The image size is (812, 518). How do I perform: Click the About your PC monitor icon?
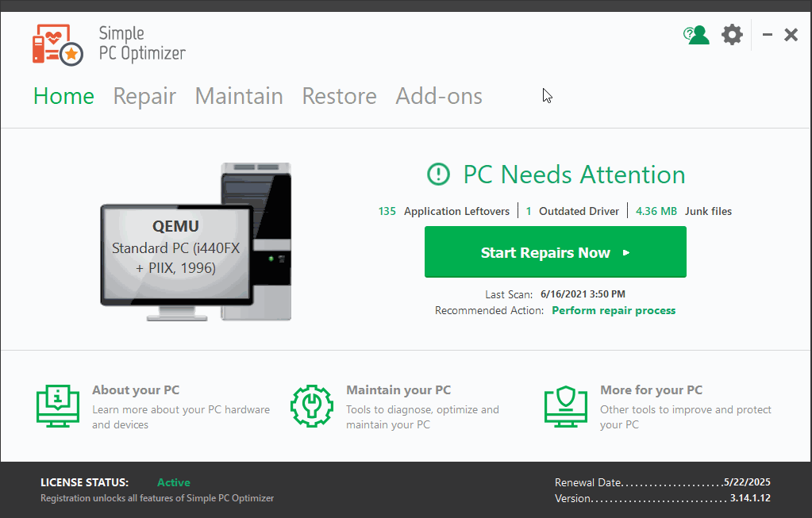coord(58,405)
